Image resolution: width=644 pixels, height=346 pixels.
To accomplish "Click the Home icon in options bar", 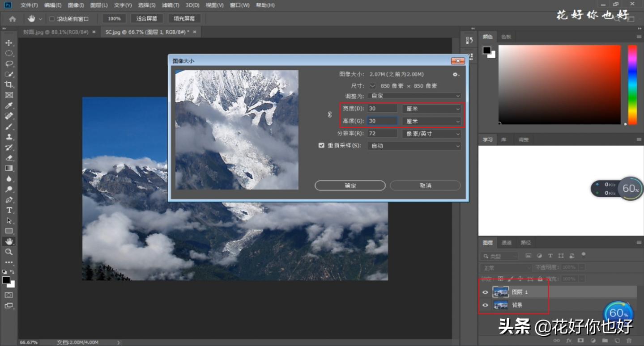I will [x=13, y=19].
